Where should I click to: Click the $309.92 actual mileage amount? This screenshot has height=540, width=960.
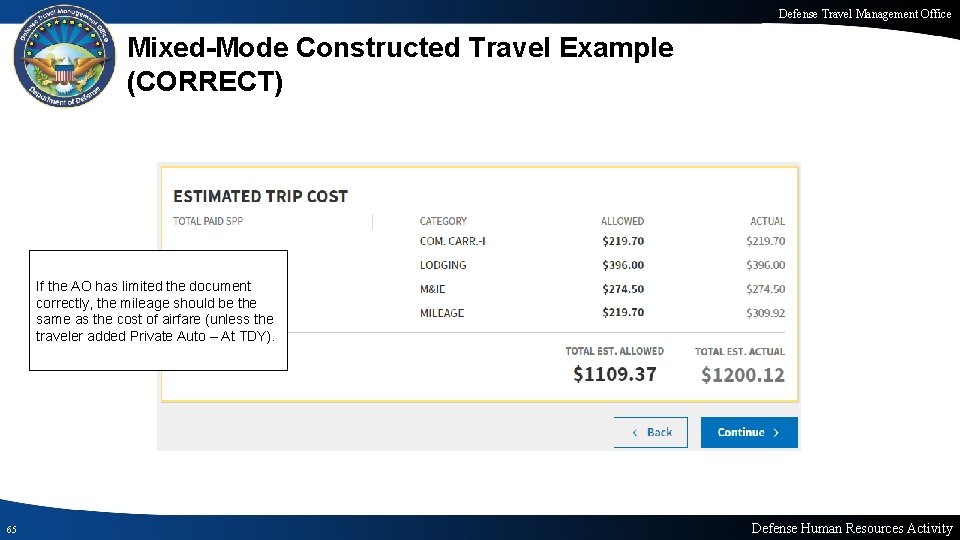765,313
